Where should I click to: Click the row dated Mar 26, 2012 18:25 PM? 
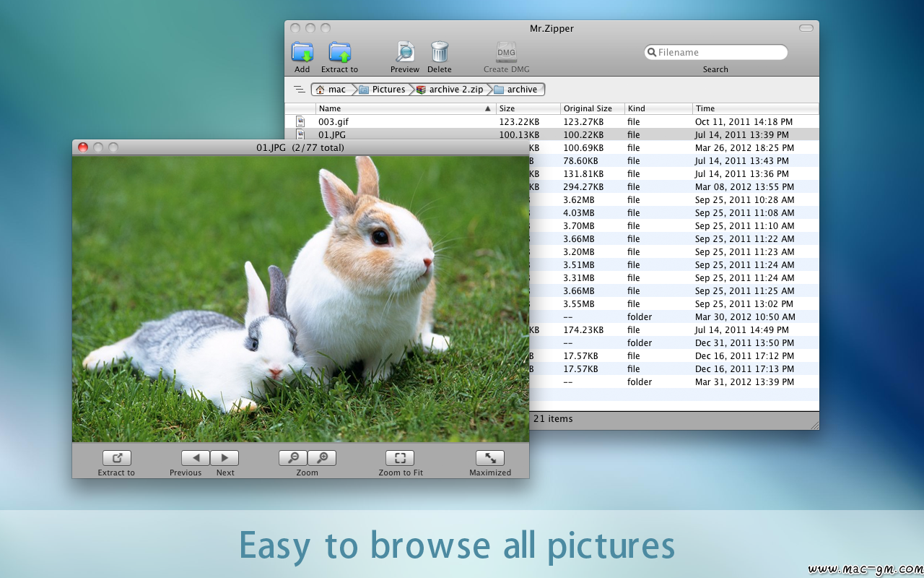[674, 148]
